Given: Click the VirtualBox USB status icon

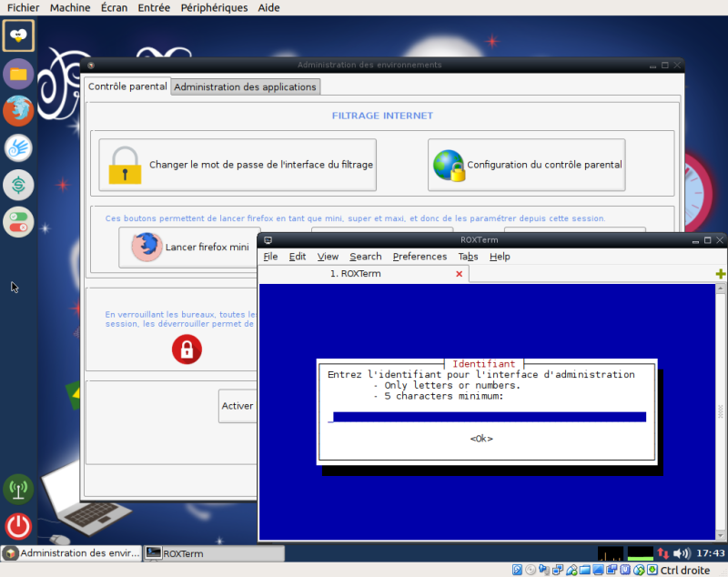Looking at the screenshot, I should [571, 570].
